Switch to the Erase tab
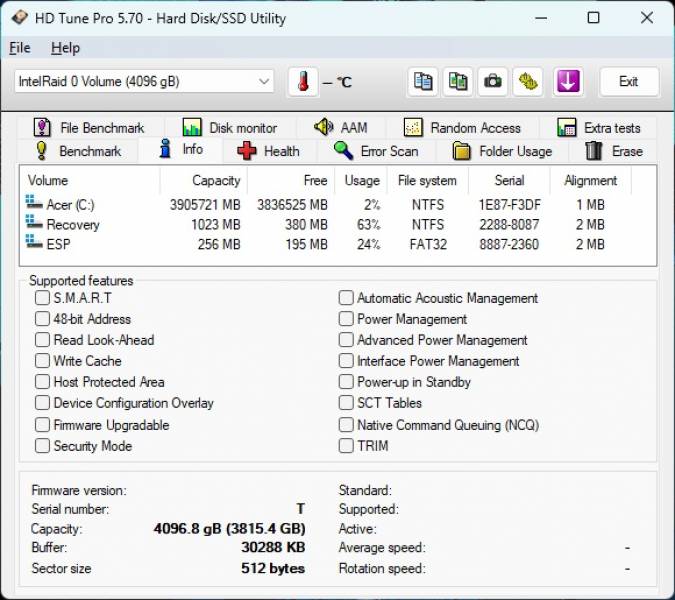Viewport: 675px width, 600px height. click(x=613, y=151)
